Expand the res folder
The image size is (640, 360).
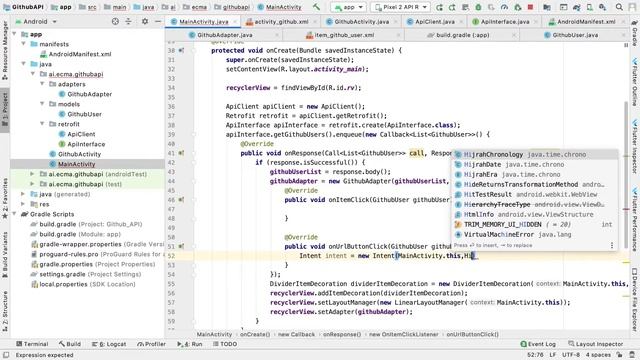tap(24, 204)
